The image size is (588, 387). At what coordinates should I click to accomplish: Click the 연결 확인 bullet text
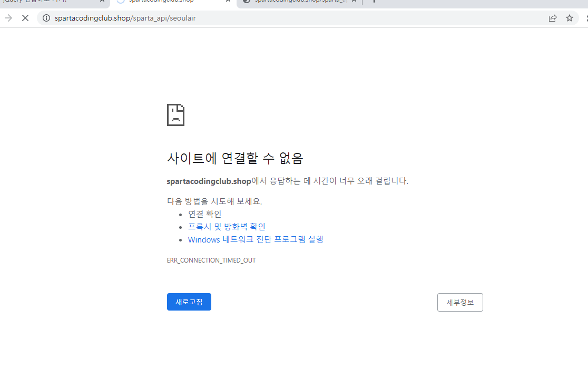(204, 214)
